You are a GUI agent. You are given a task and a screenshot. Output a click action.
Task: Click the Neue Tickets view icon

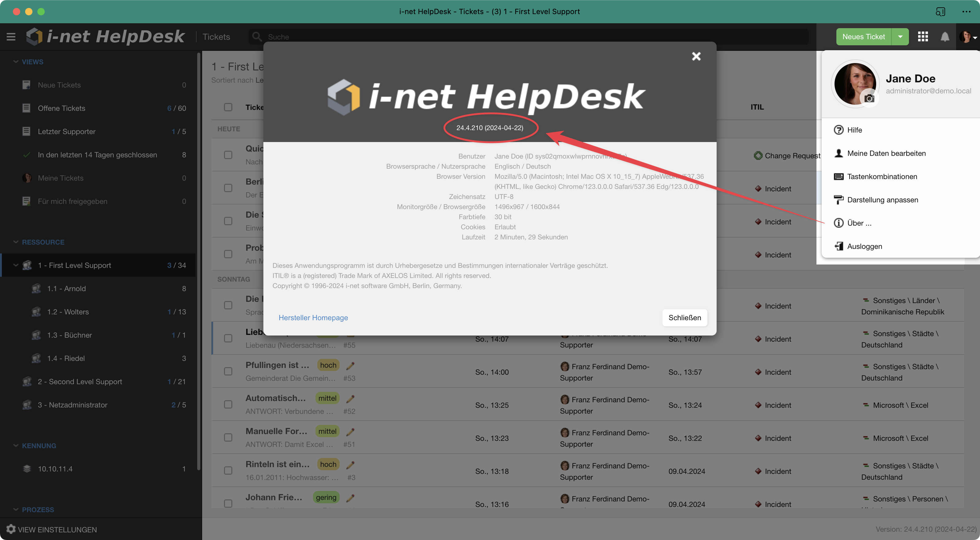[26, 85]
